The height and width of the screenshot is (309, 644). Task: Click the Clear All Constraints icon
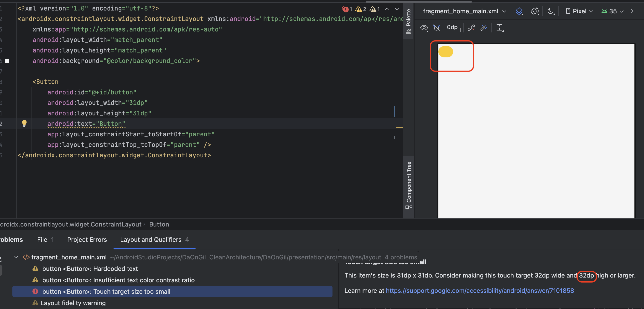pos(471,28)
